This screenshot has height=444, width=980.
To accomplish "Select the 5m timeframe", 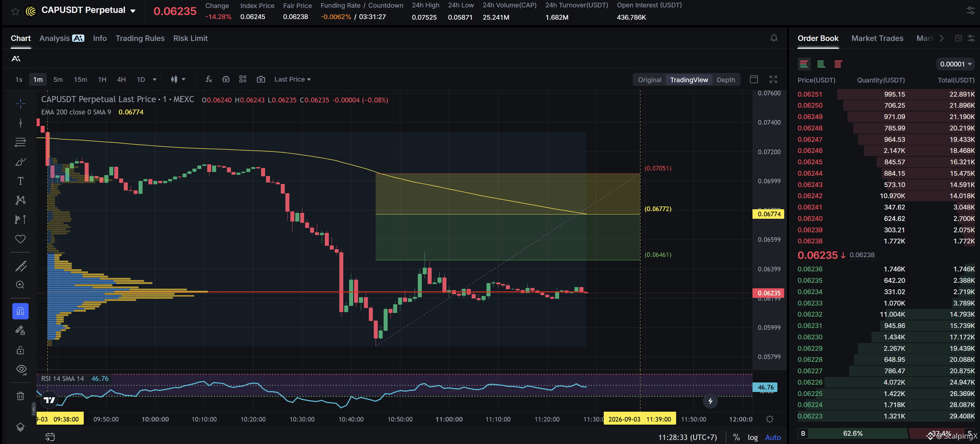I will pos(58,79).
